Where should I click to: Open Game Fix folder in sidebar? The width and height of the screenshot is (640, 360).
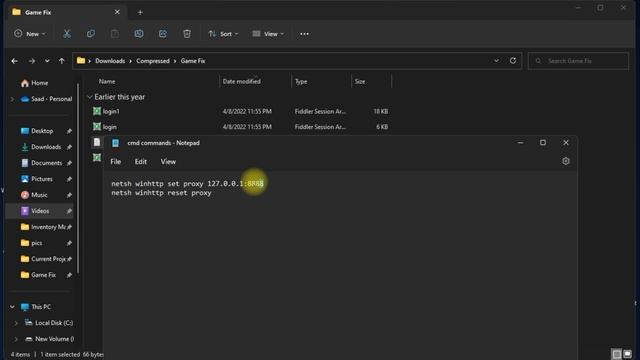coord(43,275)
